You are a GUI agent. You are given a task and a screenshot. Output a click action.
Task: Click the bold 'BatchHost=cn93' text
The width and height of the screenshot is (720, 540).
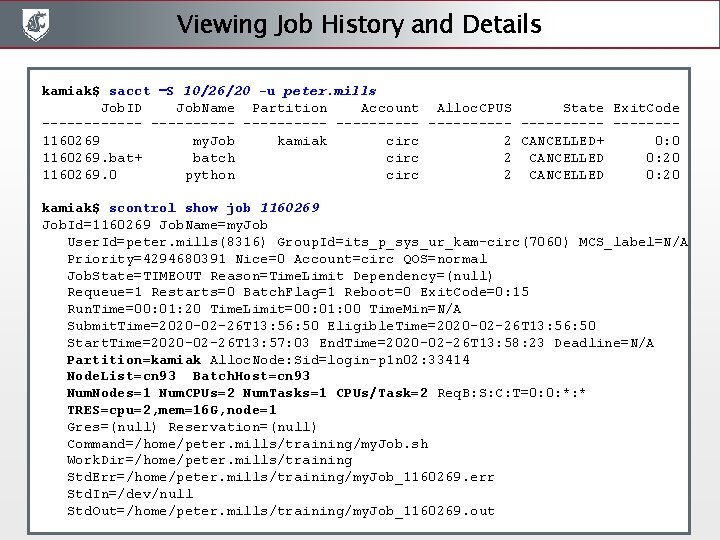(x=251, y=376)
